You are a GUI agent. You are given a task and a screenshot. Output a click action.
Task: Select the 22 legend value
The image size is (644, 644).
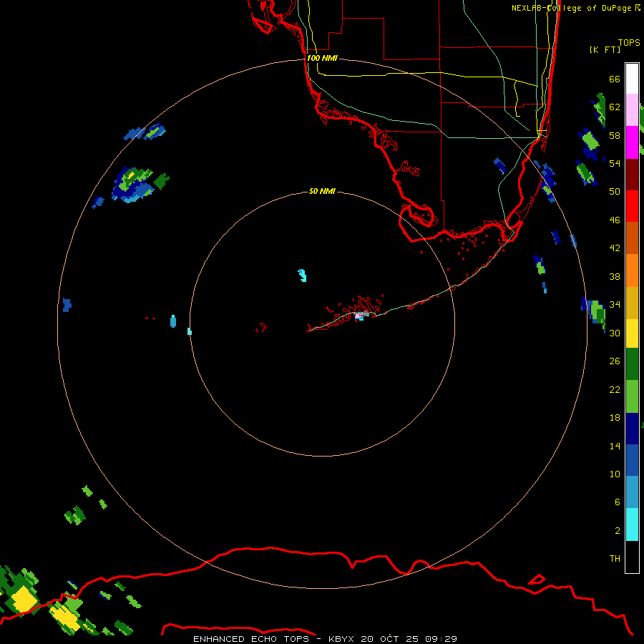(x=615, y=389)
